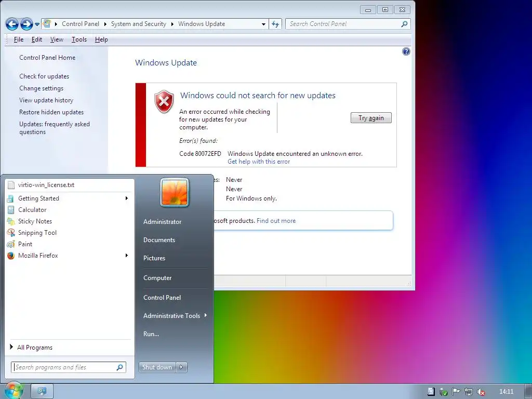Open the network tray icon
This screenshot has height=399, width=532.
pyautogui.click(x=468, y=392)
